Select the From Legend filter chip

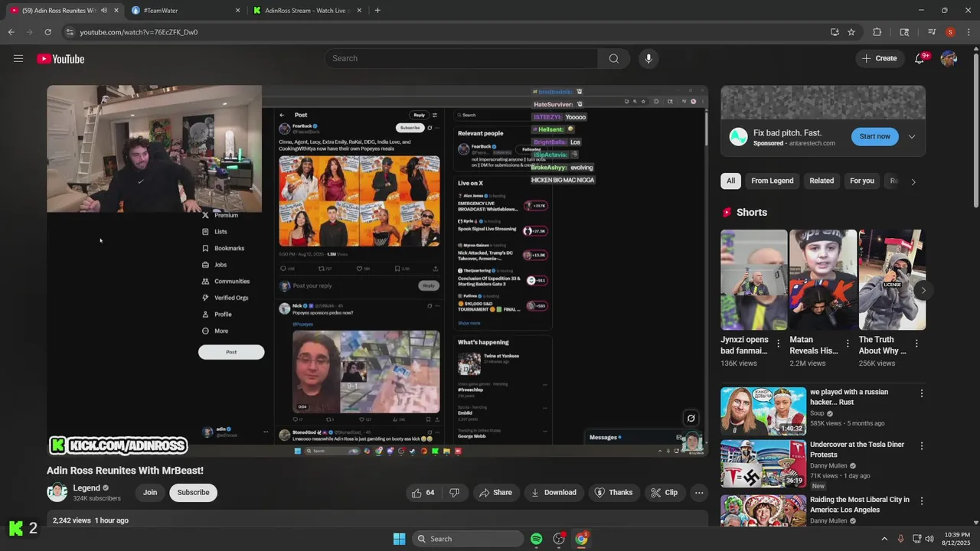[772, 181]
